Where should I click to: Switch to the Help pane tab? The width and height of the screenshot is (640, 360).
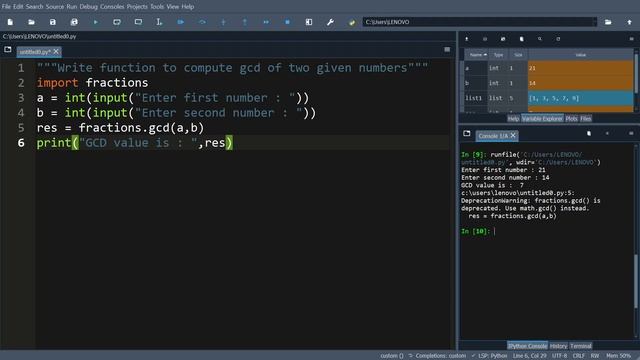[513, 119]
